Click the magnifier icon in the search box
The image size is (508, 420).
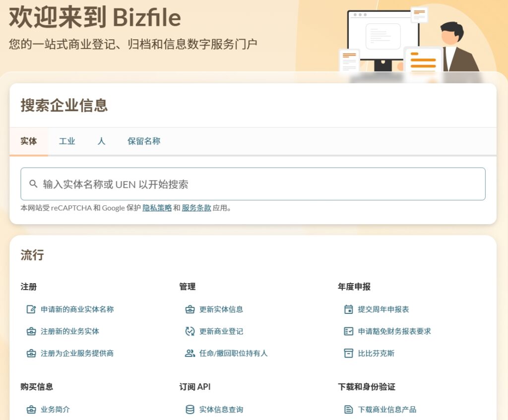coord(33,184)
